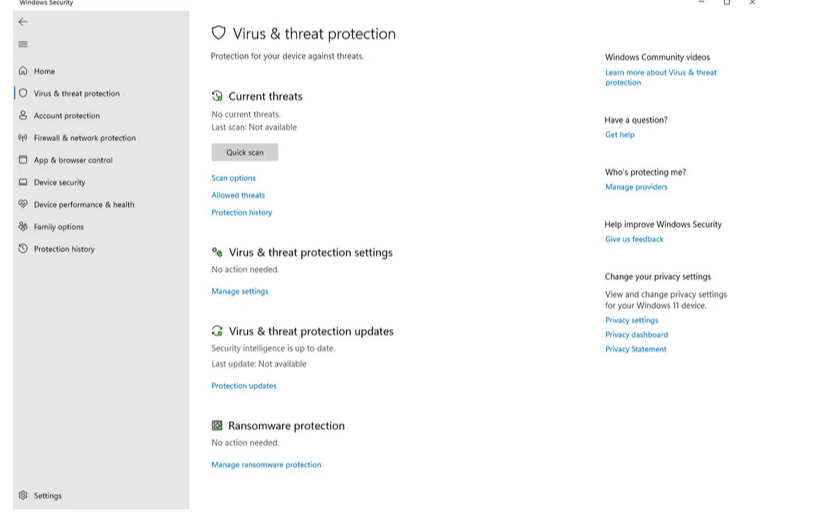This screenshot has height=520, width=822.
Task: Open Protection history clock icon in sidebar
Action: pos(23,249)
